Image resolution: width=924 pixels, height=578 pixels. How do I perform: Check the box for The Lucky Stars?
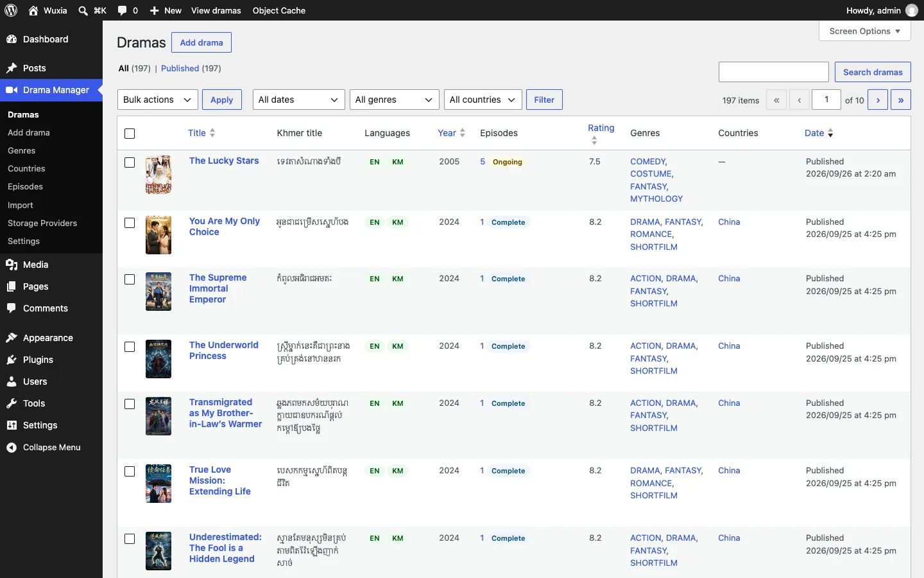pyautogui.click(x=130, y=162)
